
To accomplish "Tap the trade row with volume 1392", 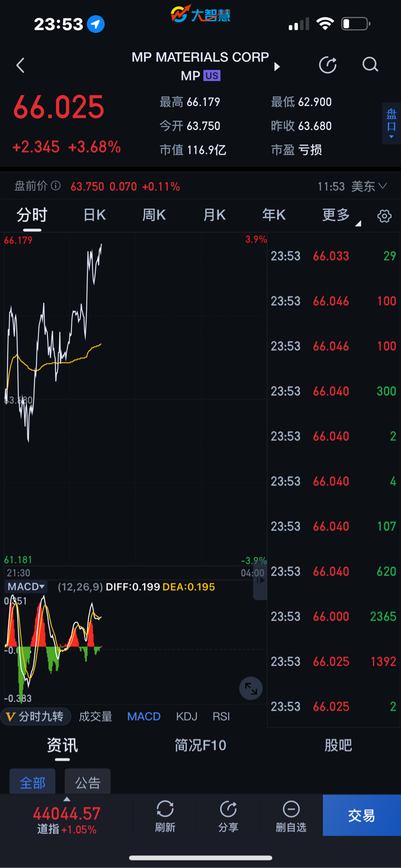I will click(x=334, y=661).
